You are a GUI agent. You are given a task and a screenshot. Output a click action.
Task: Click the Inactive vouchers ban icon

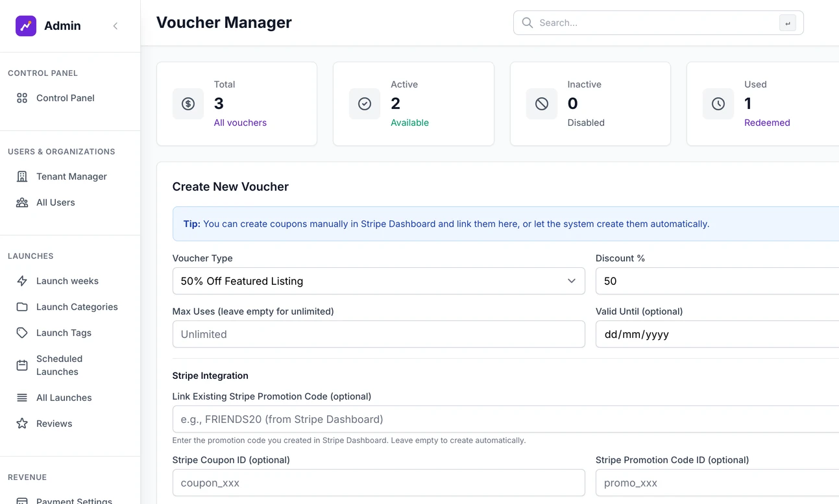pyautogui.click(x=542, y=104)
